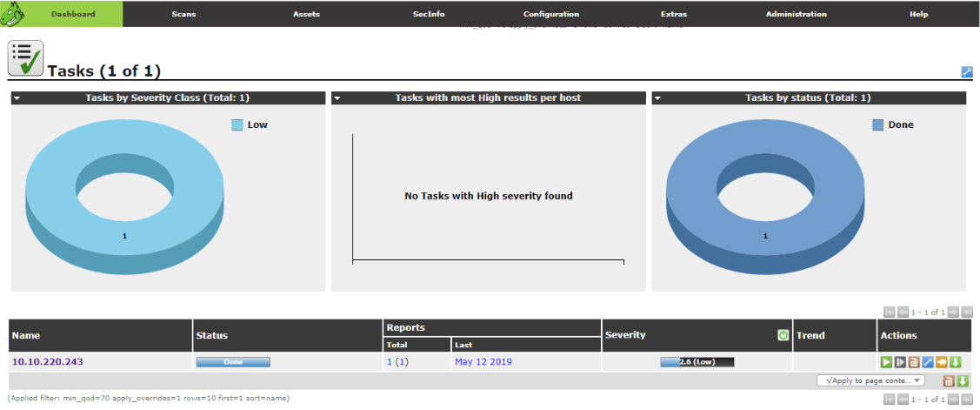
Task: Click the dashboard wrench icon at top right
Action: click(x=966, y=71)
